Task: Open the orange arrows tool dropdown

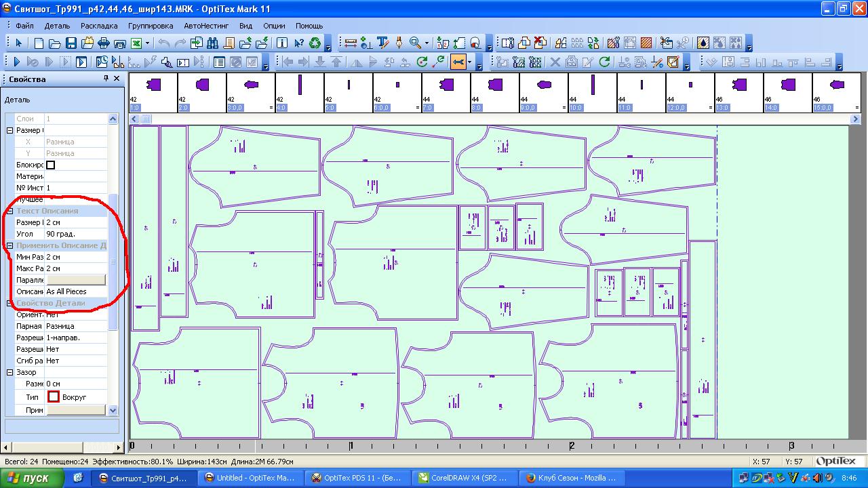Action: click(469, 62)
